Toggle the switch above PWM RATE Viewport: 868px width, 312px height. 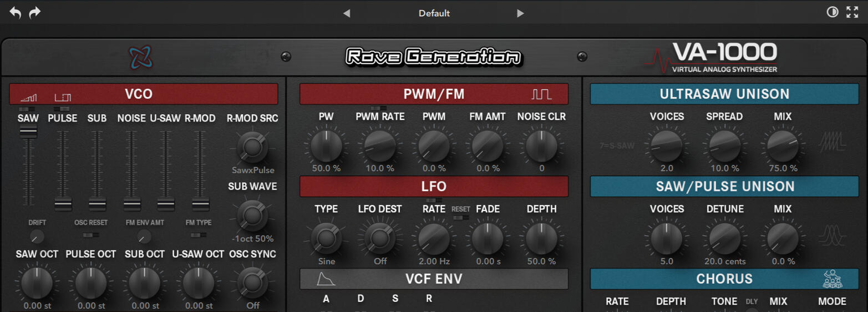click(x=379, y=108)
